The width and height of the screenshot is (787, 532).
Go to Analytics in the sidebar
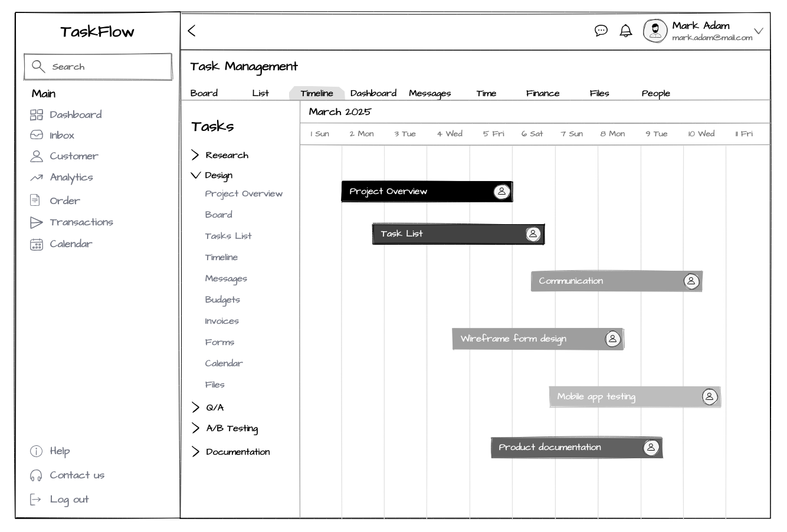pyautogui.click(x=71, y=177)
